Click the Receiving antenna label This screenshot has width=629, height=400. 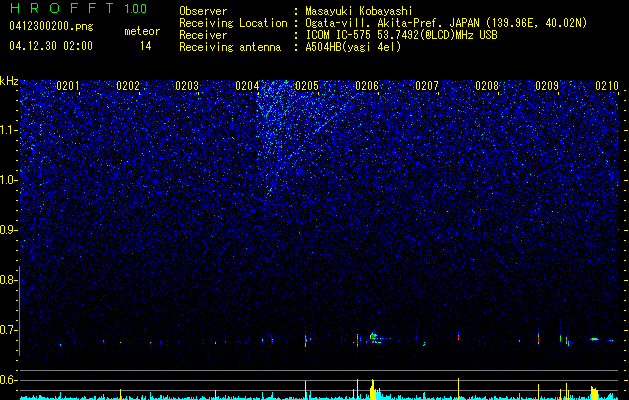click(230, 47)
